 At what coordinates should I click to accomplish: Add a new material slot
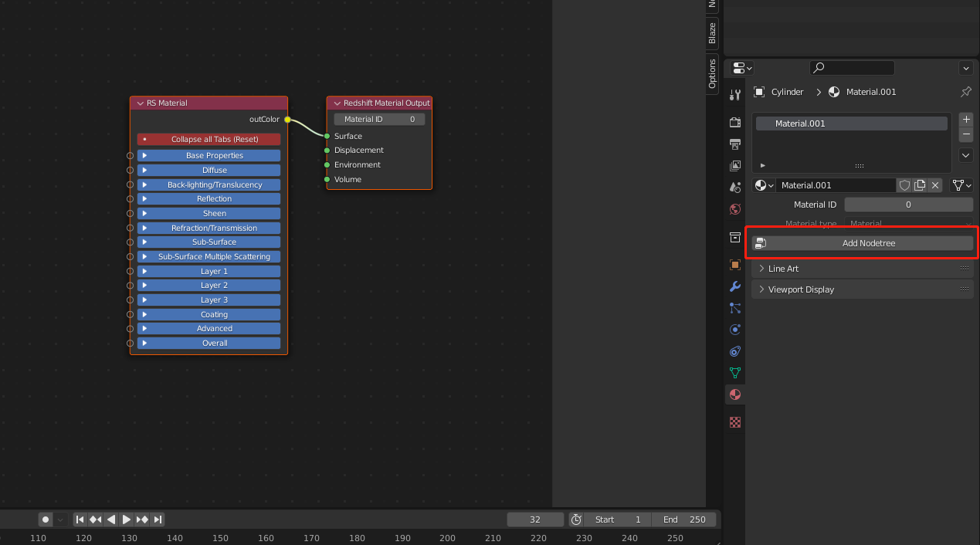(966, 120)
